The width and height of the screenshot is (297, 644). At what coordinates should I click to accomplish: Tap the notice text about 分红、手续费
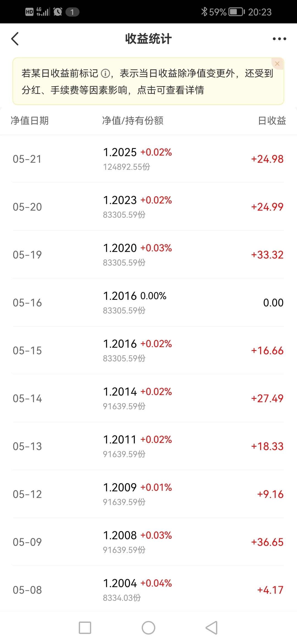coord(113,90)
